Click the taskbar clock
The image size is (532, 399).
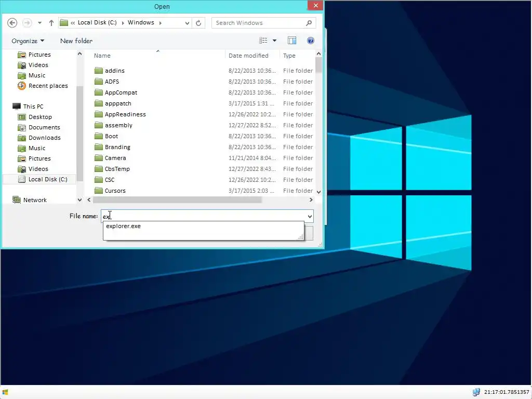[x=507, y=392]
